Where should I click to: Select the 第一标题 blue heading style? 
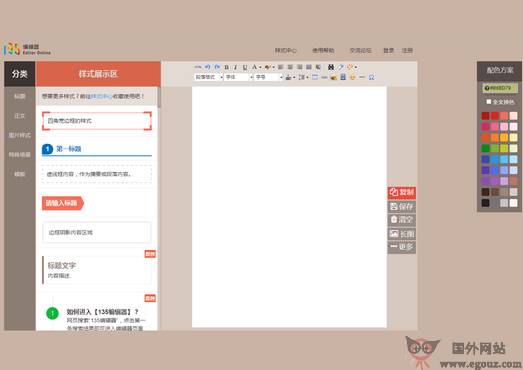97,149
